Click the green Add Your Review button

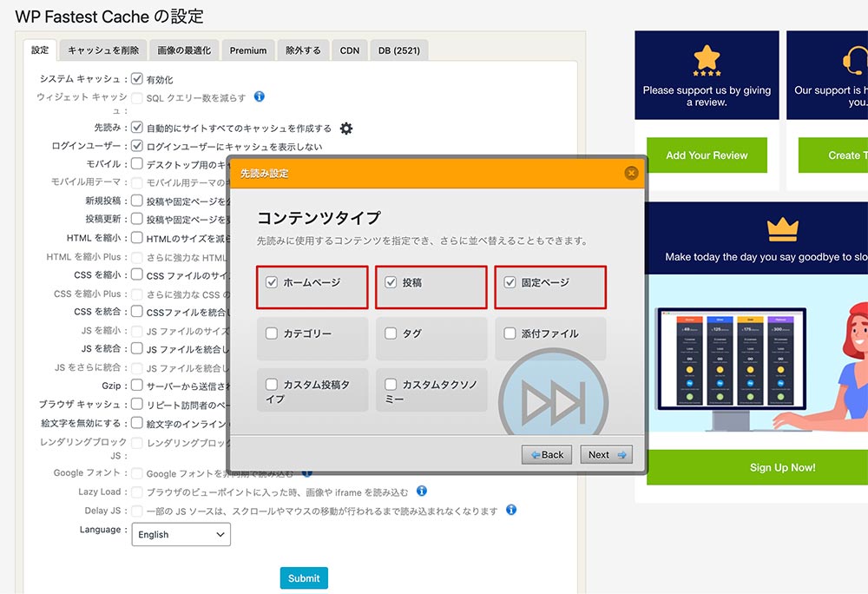(707, 155)
